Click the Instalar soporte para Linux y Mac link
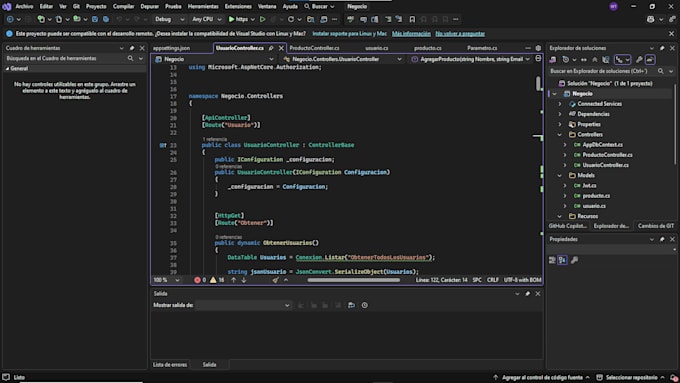680x383 pixels. 350,34
